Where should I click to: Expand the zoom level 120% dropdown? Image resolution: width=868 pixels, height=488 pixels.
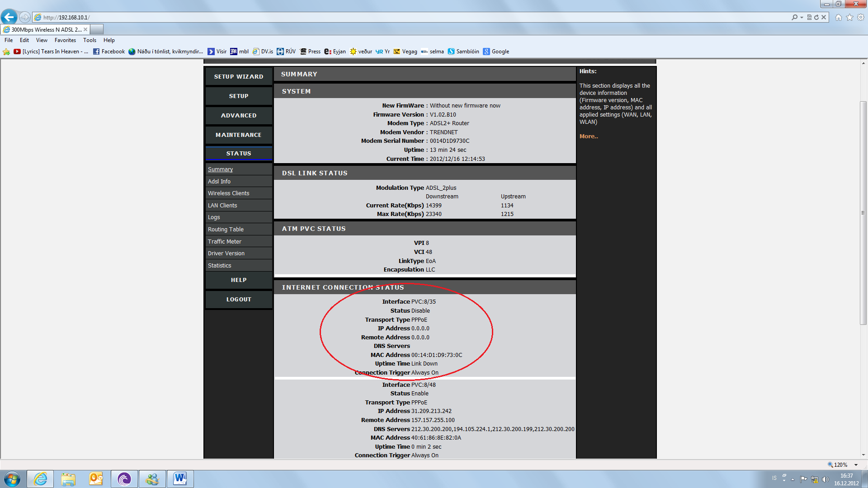click(856, 465)
